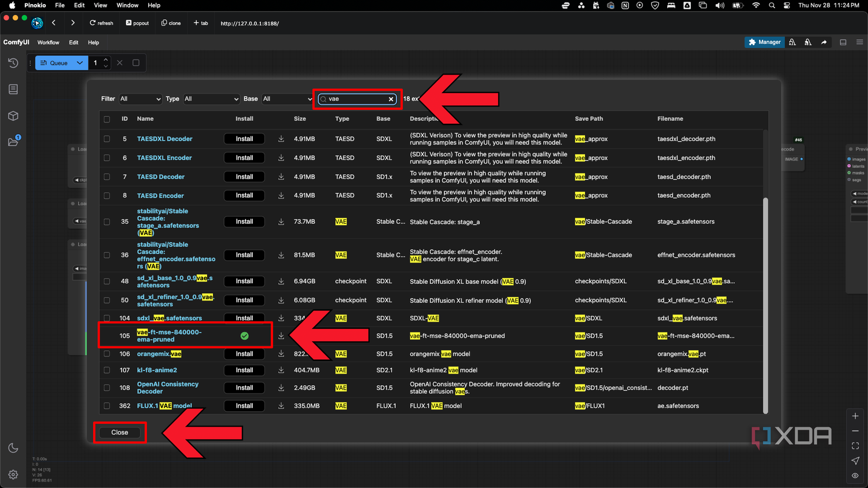Zoom out with the minus icon
This screenshot has width=868, height=488.
click(x=855, y=431)
